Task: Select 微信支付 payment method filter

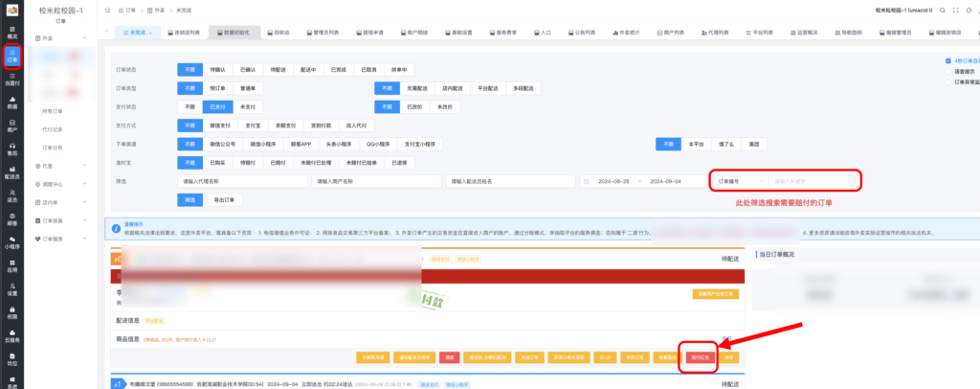Action: click(x=221, y=126)
